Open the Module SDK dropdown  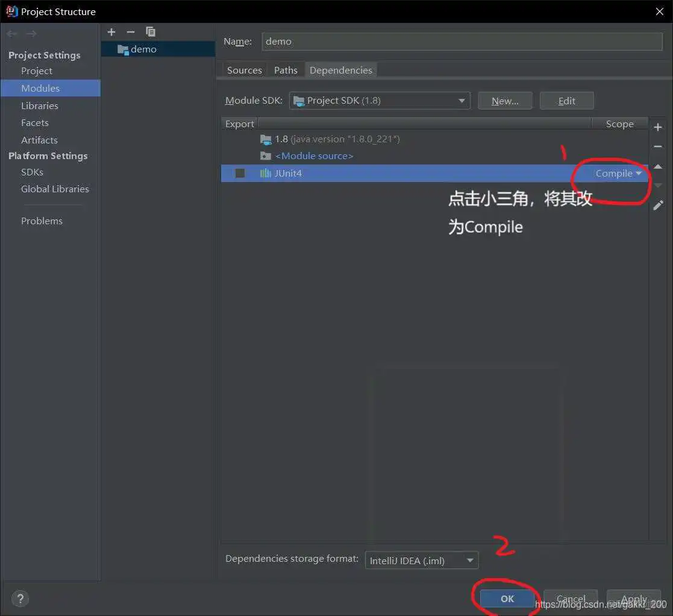click(462, 101)
